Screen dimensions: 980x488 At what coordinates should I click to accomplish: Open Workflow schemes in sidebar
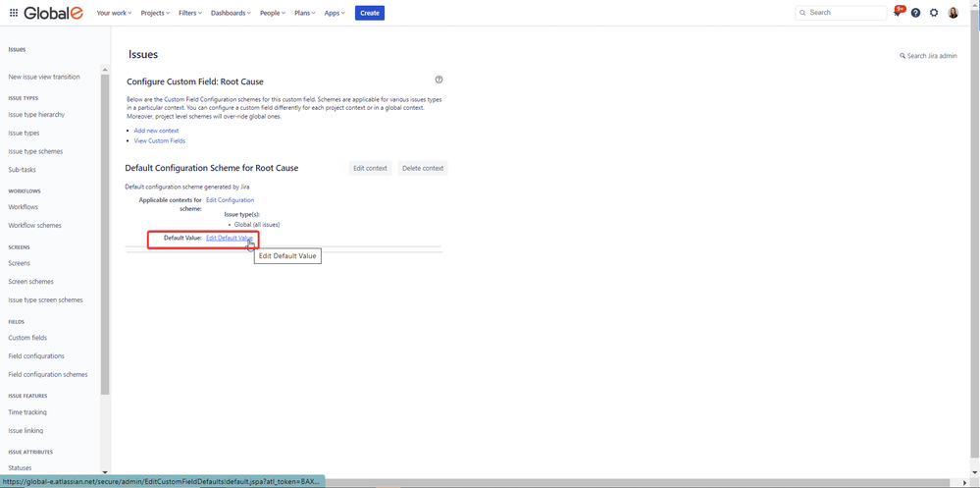[35, 225]
